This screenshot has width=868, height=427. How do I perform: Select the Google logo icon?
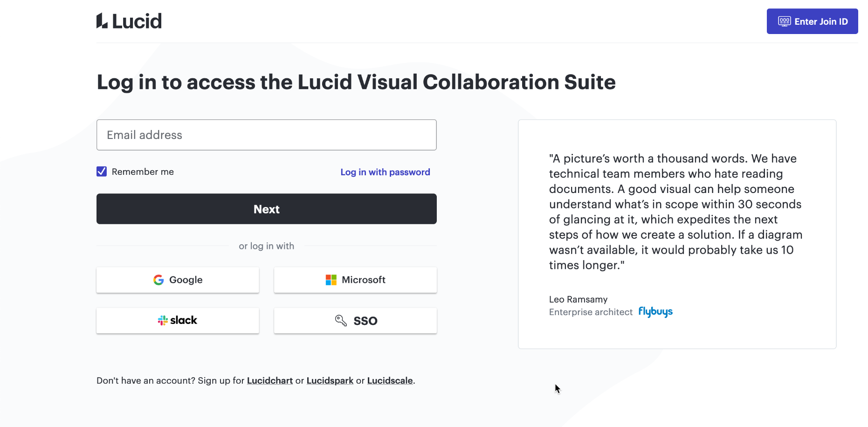(x=158, y=280)
